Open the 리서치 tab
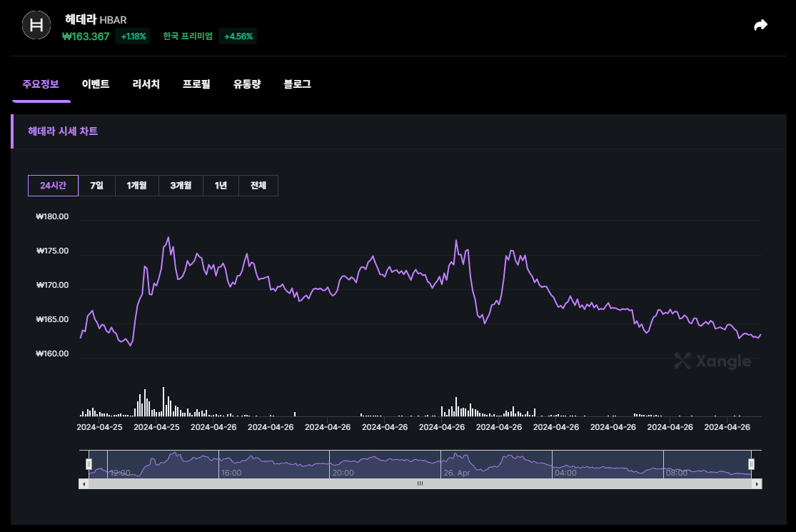 pos(146,84)
